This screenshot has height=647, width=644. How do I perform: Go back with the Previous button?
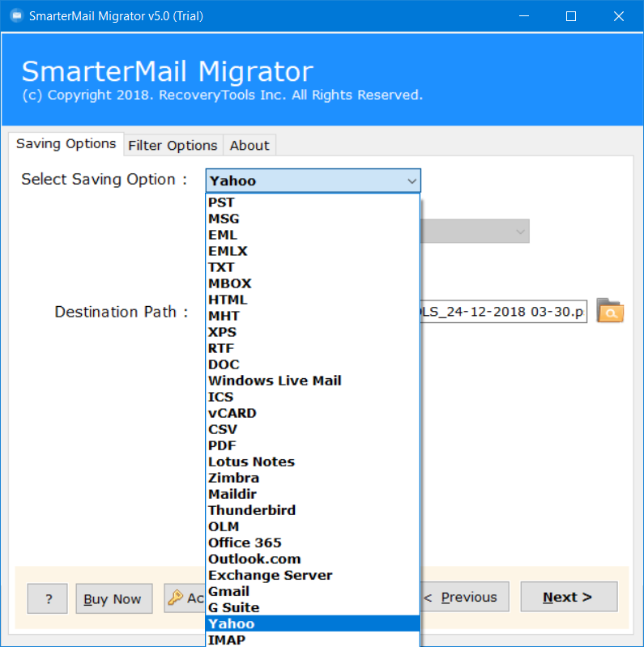464,597
